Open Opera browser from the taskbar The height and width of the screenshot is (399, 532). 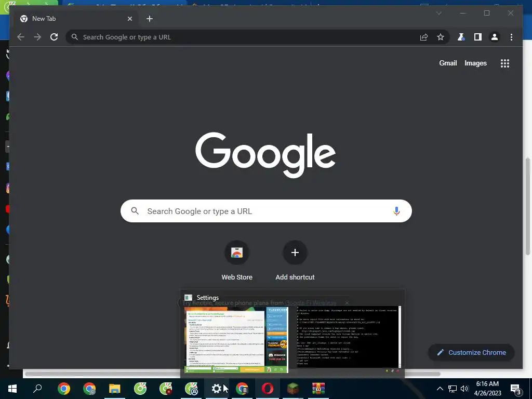point(268,389)
